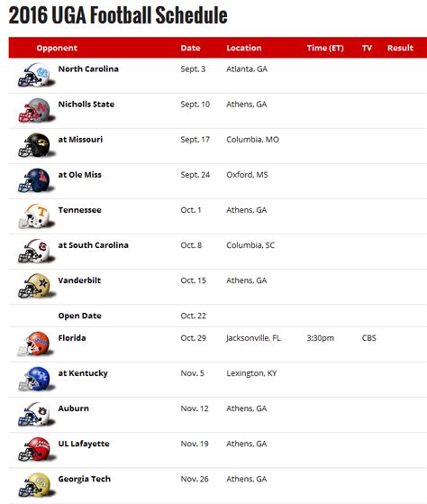Click the Florida Gators helmet icon
This screenshot has width=427, height=504.
point(36,344)
